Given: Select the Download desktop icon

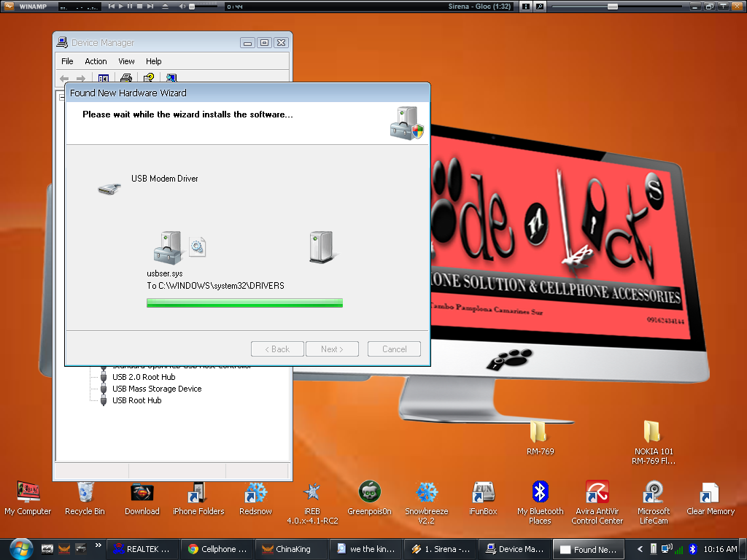Looking at the screenshot, I should click(x=142, y=498).
